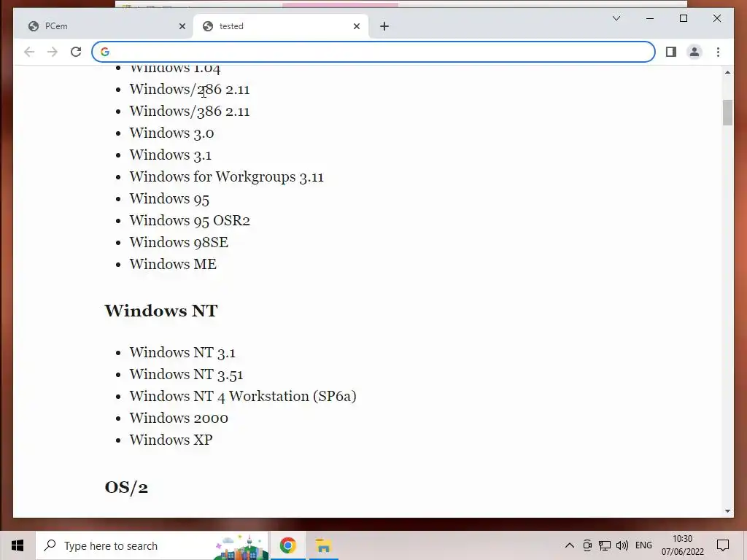The height and width of the screenshot is (560, 747).
Task: Open the notifications action center
Action: [723, 545]
